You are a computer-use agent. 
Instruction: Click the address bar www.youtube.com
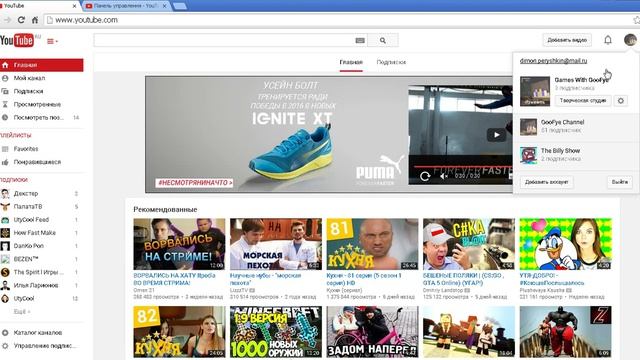87,20
